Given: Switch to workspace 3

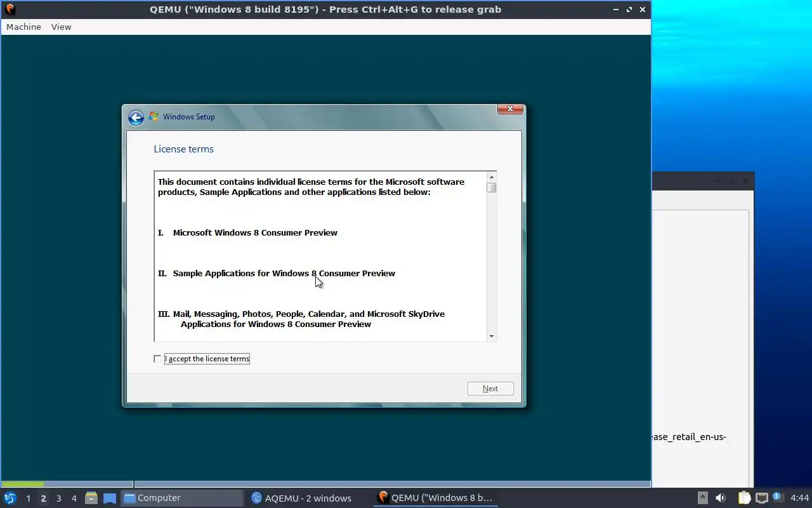Looking at the screenshot, I should click(58, 498).
